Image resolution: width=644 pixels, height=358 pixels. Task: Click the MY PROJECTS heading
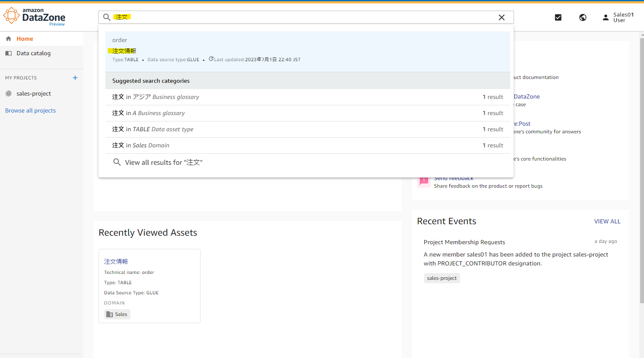(x=21, y=78)
